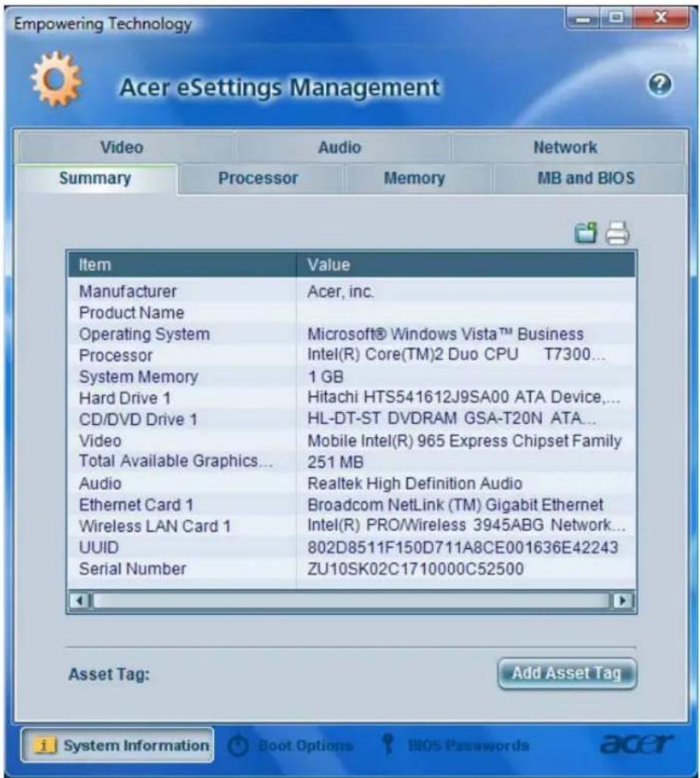Select the Manufacturer row label
This screenshot has width=700, height=778.
pos(128,291)
